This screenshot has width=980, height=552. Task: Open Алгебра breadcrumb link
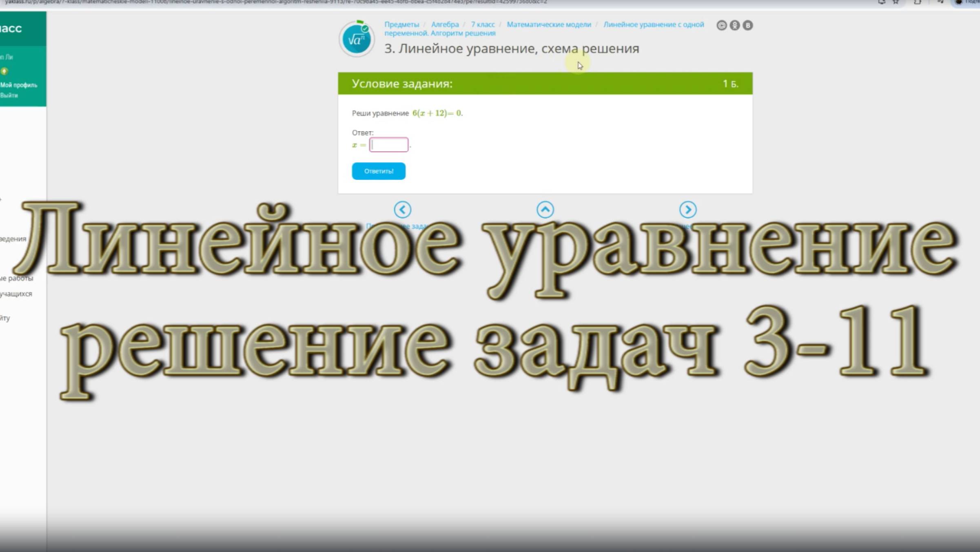(445, 24)
